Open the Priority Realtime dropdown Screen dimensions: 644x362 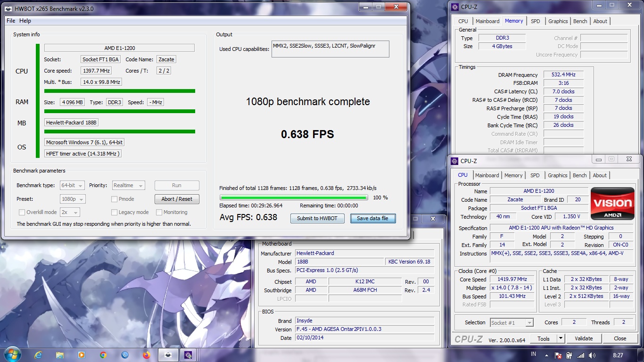128,186
